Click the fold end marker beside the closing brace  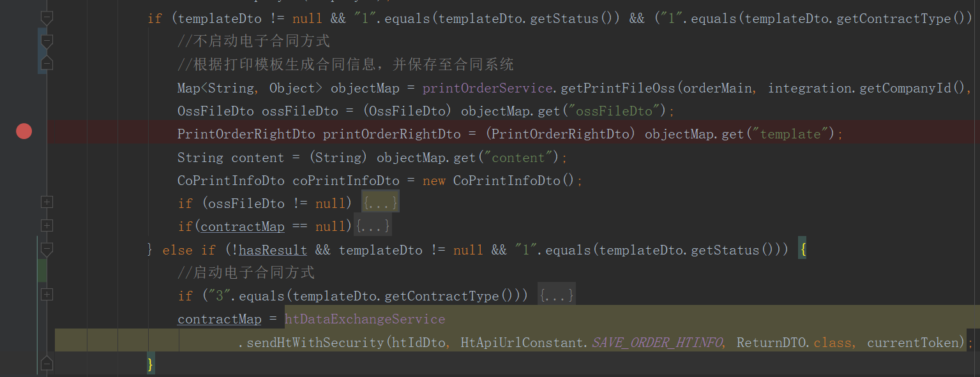tap(47, 364)
